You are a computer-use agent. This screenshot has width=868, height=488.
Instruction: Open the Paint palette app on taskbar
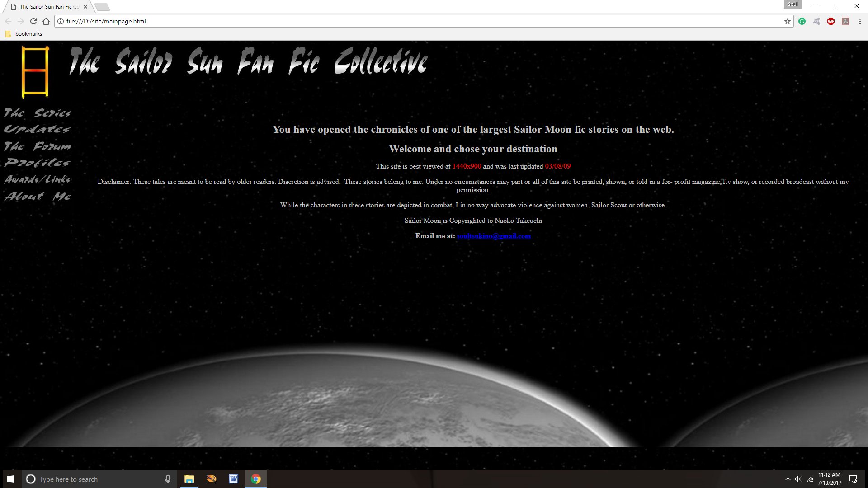[211, 479]
